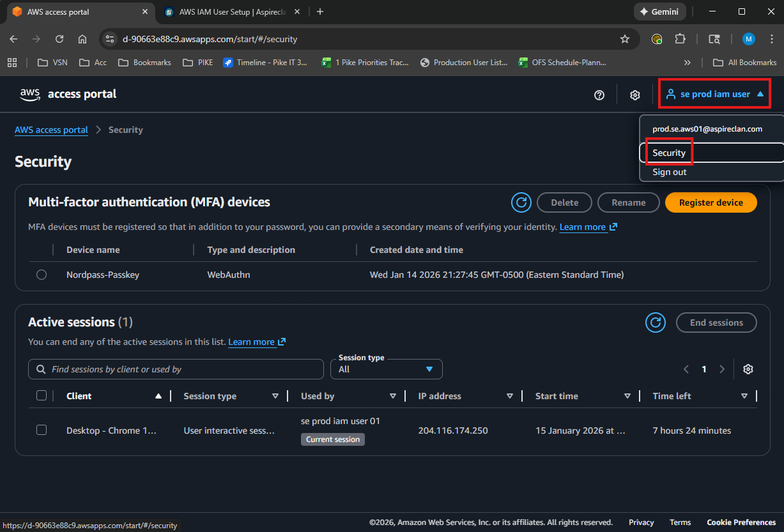This screenshot has width=784, height=532.
Task: Open Timeline - Pike IT bookmark
Action: [265, 63]
